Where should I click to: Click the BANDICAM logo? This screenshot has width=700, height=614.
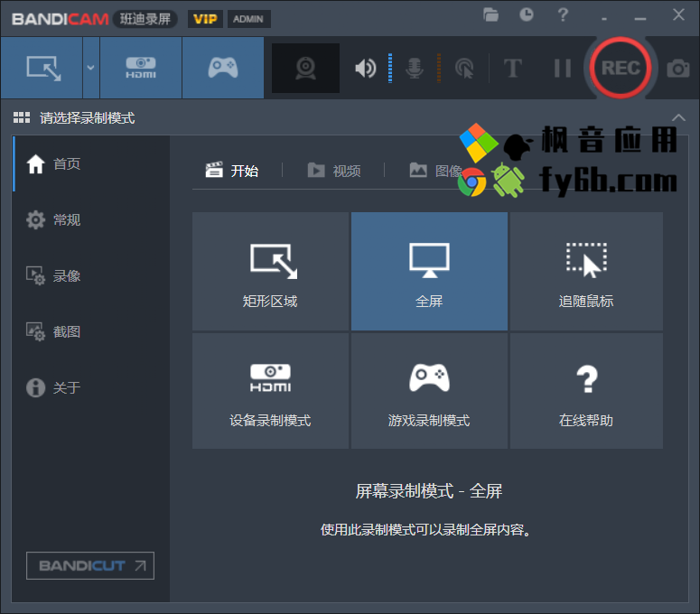[61, 19]
